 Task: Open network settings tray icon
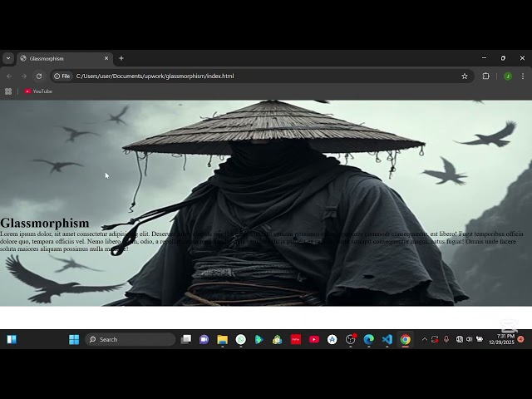(460, 339)
